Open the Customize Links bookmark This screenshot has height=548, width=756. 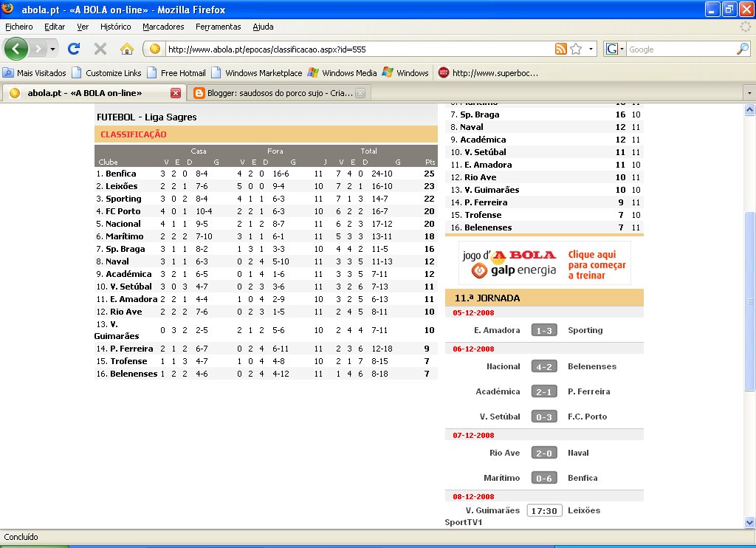(106, 73)
